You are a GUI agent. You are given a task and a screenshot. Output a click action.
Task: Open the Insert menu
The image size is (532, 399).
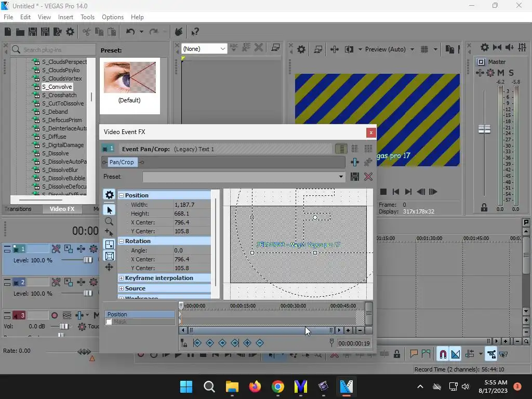click(x=65, y=17)
